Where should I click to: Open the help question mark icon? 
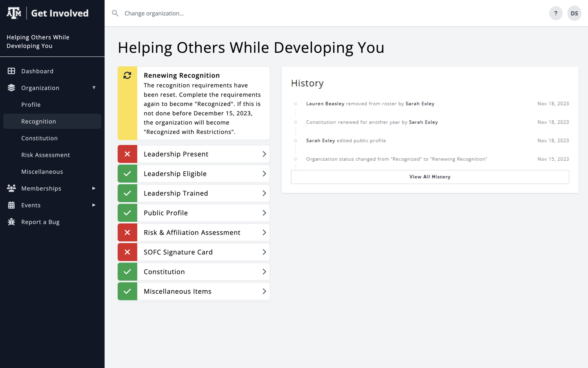click(x=555, y=13)
